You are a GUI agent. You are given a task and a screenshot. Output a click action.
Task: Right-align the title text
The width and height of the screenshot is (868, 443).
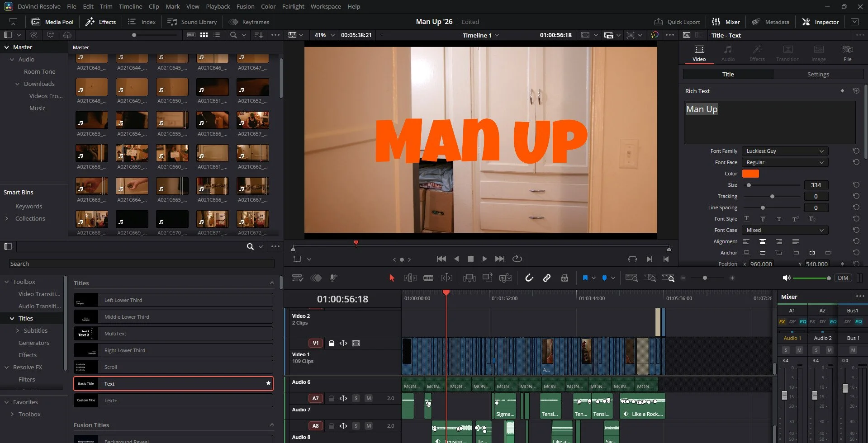[x=778, y=241]
